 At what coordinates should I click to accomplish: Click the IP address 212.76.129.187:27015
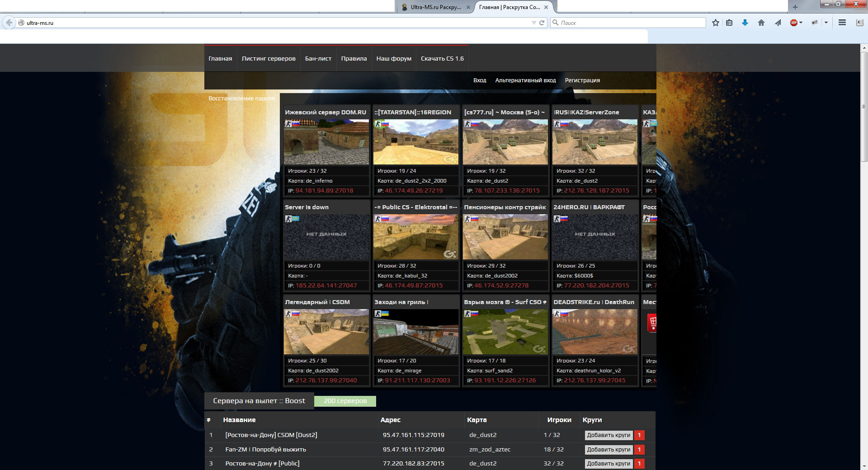pos(596,191)
